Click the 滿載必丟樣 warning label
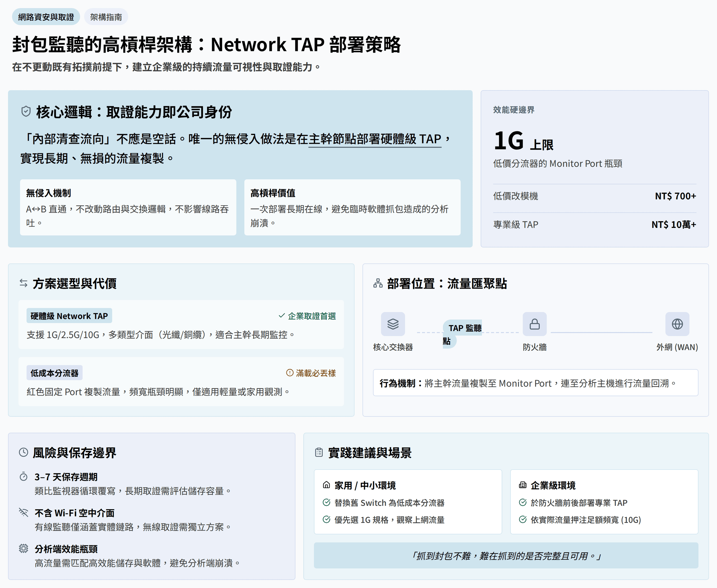717x588 pixels. pos(311,373)
